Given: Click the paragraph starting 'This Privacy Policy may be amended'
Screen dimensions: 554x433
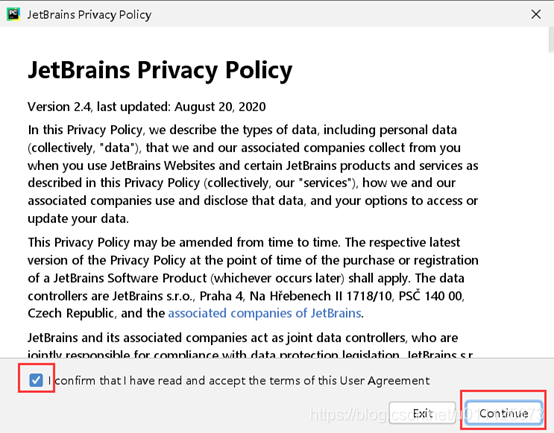Looking at the screenshot, I should coord(253,278).
